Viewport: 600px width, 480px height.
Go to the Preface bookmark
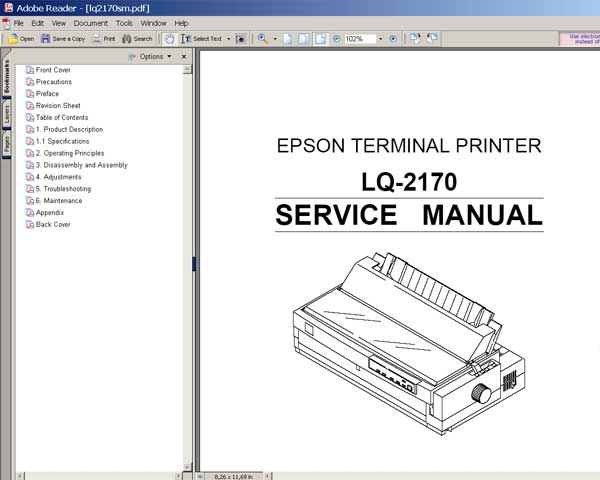click(x=47, y=94)
